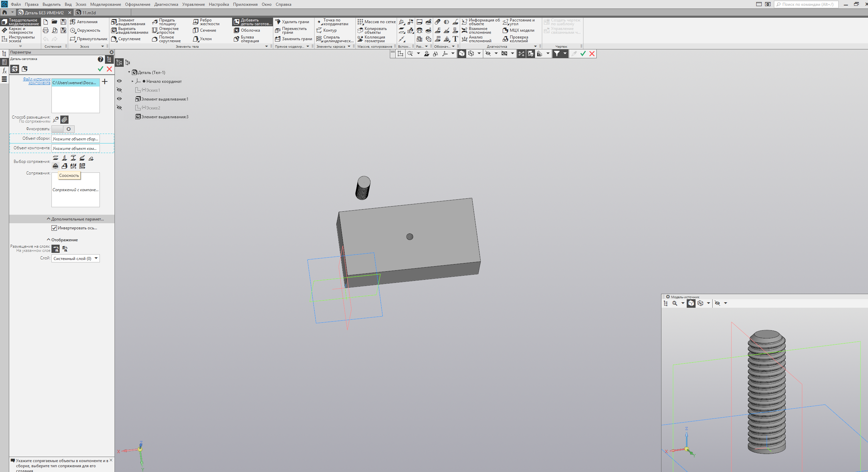Viewport: 868px width, 472px height.
Task: Open Параметры panel settings gear
Action: (x=111, y=52)
